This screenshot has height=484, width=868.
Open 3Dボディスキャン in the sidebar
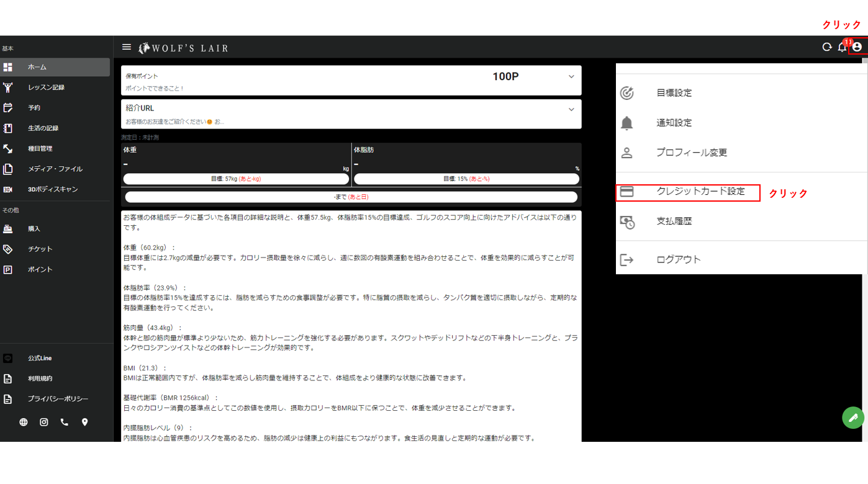click(x=55, y=189)
